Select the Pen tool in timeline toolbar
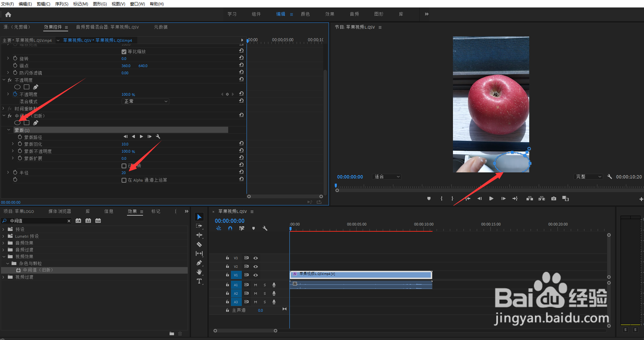 click(199, 263)
